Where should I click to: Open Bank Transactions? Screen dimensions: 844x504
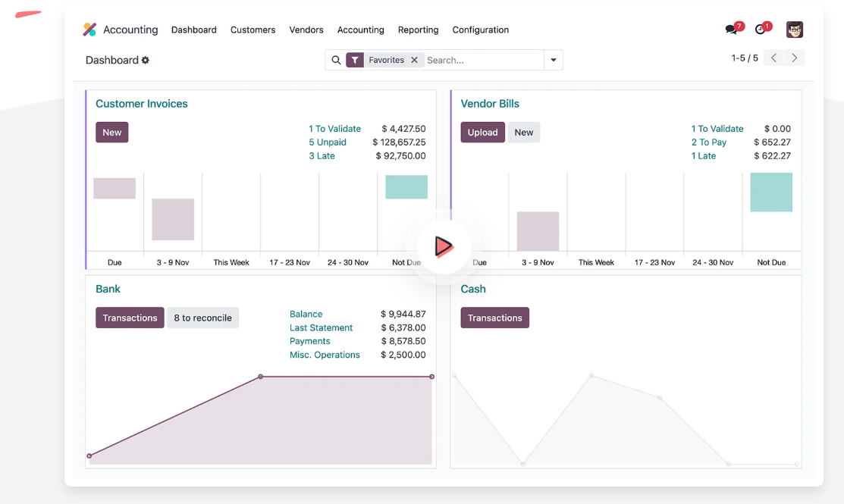click(130, 318)
